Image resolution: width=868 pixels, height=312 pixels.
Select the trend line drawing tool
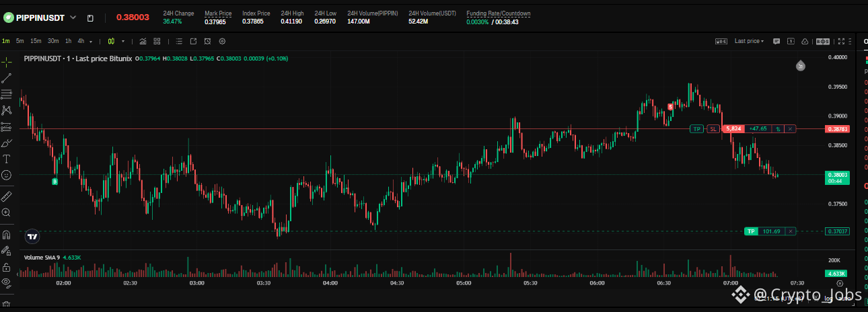(7, 78)
